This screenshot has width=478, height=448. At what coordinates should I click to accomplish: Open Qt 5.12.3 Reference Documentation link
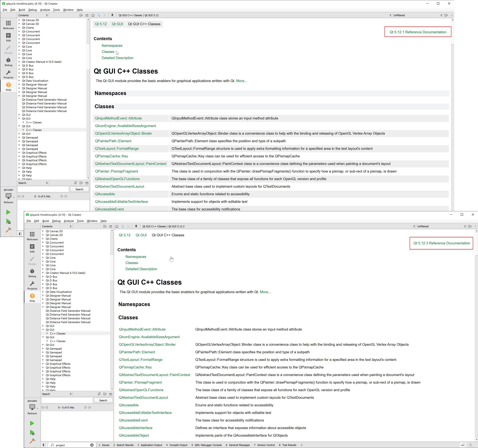(441, 243)
